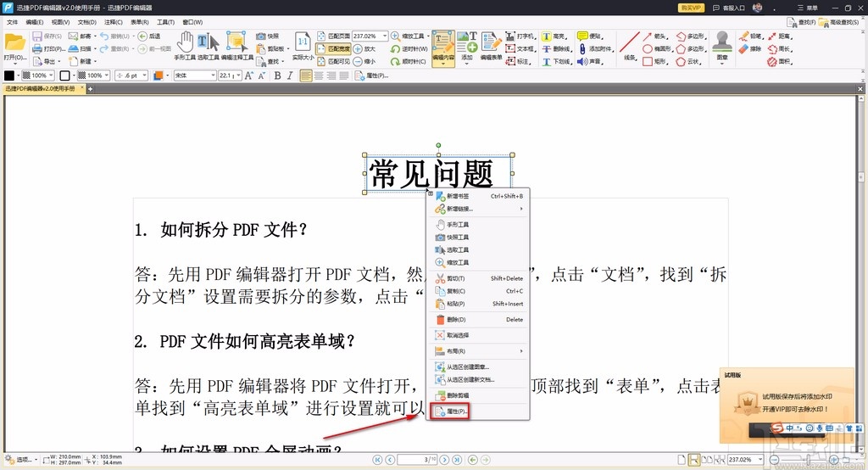868x470 pixels.
Task: Open the 编辑表单 form editing tool
Action: (491, 46)
